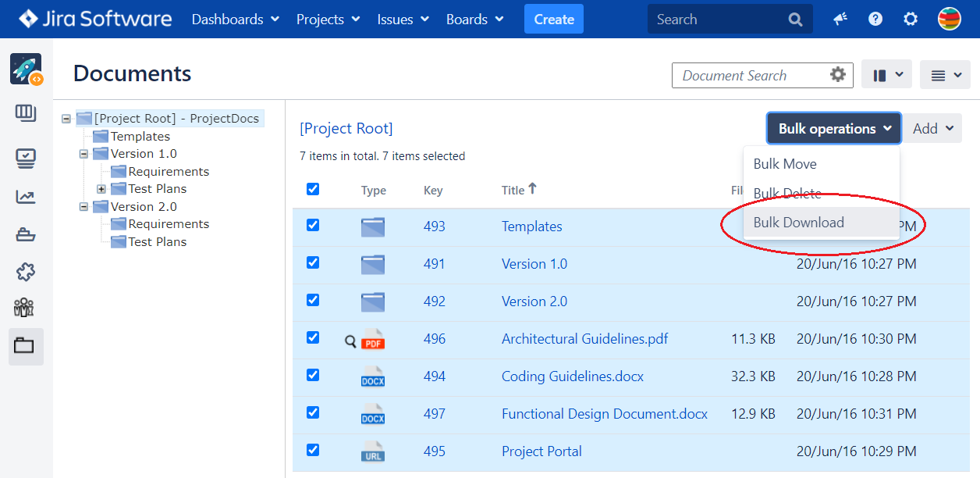The width and height of the screenshot is (980, 478).
Task: Click the Reports chart icon in sidebar
Action: (x=25, y=196)
